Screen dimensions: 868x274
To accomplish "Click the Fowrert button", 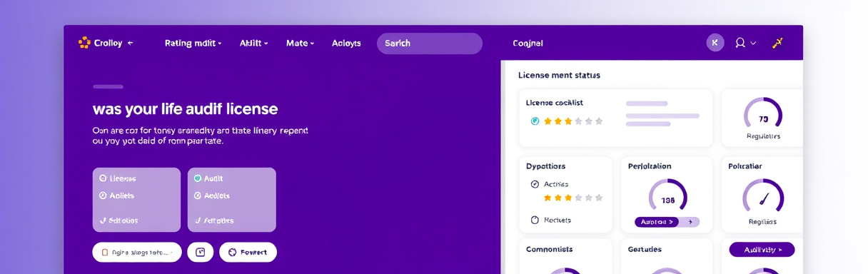I will 248,252.
